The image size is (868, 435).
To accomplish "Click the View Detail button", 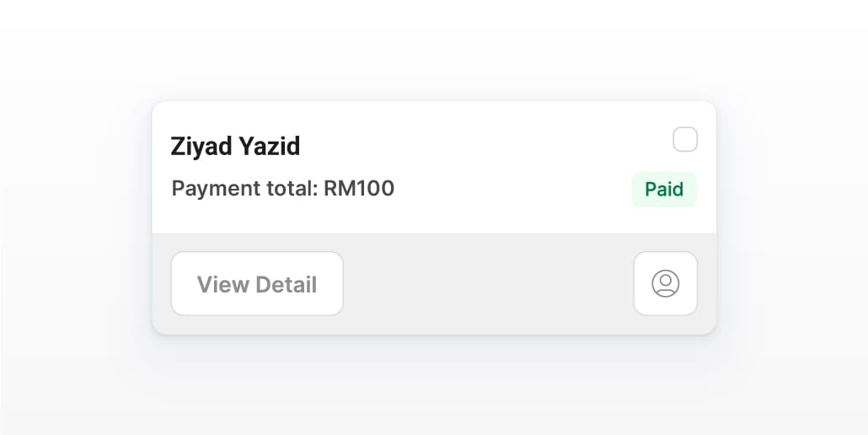I will coord(257,284).
